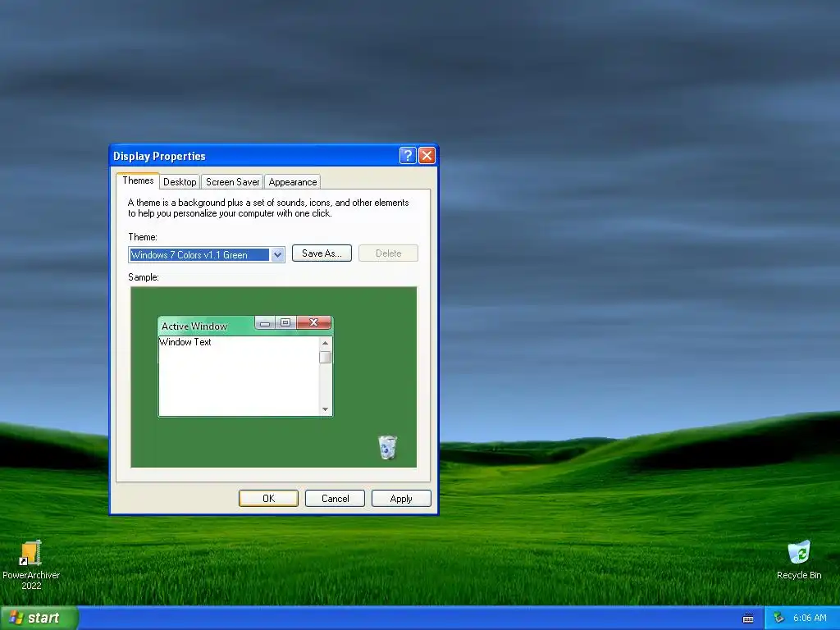This screenshot has width=840, height=630.
Task: Click the Help question mark button in Display Properties
Action: point(407,156)
